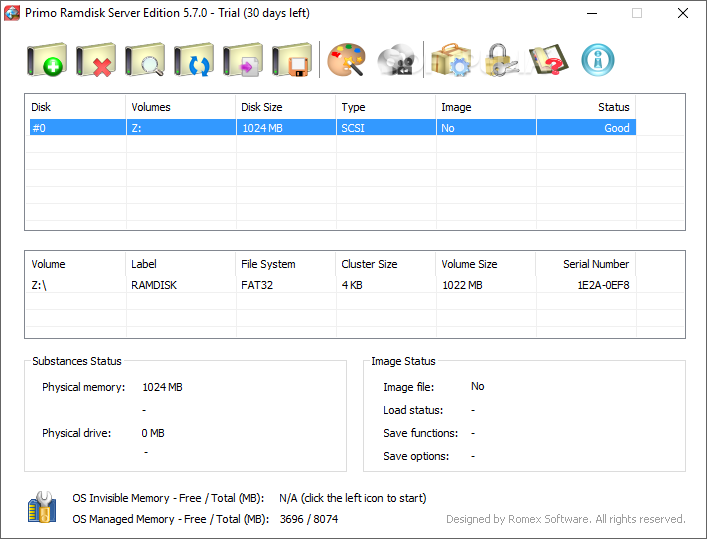Click the serial number 1E2A-0EF8
This screenshot has height=539, width=707.
603,285
